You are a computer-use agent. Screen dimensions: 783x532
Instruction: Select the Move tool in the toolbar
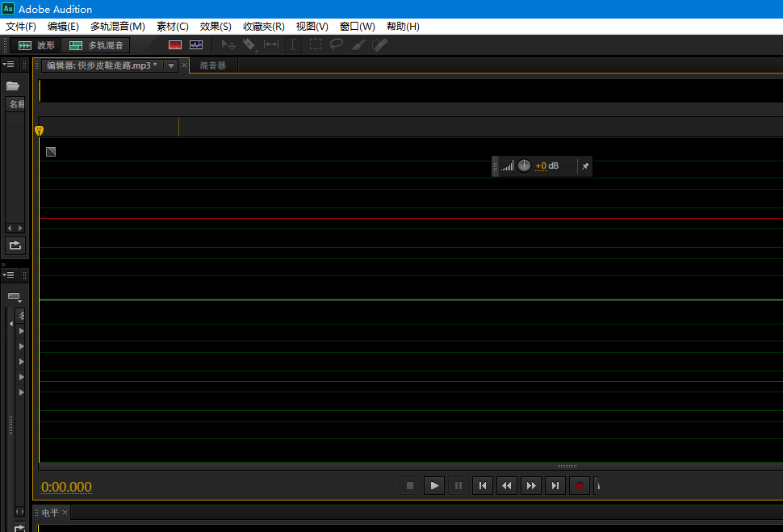(228, 44)
